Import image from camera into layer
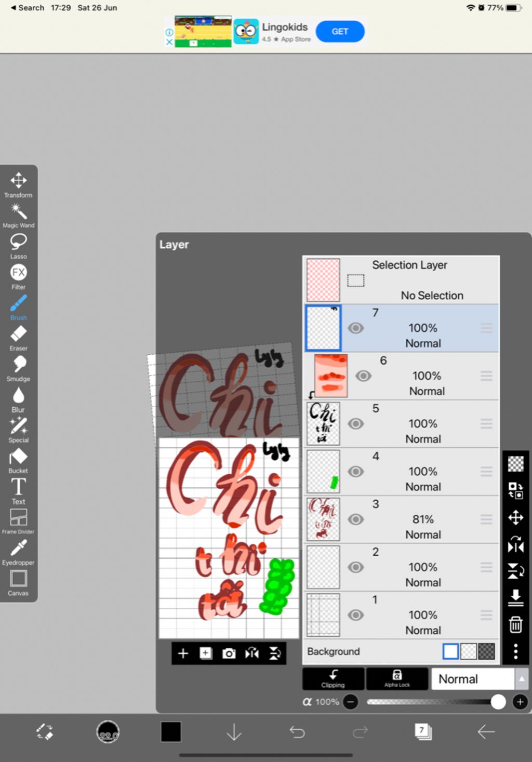532x762 pixels. [229, 653]
